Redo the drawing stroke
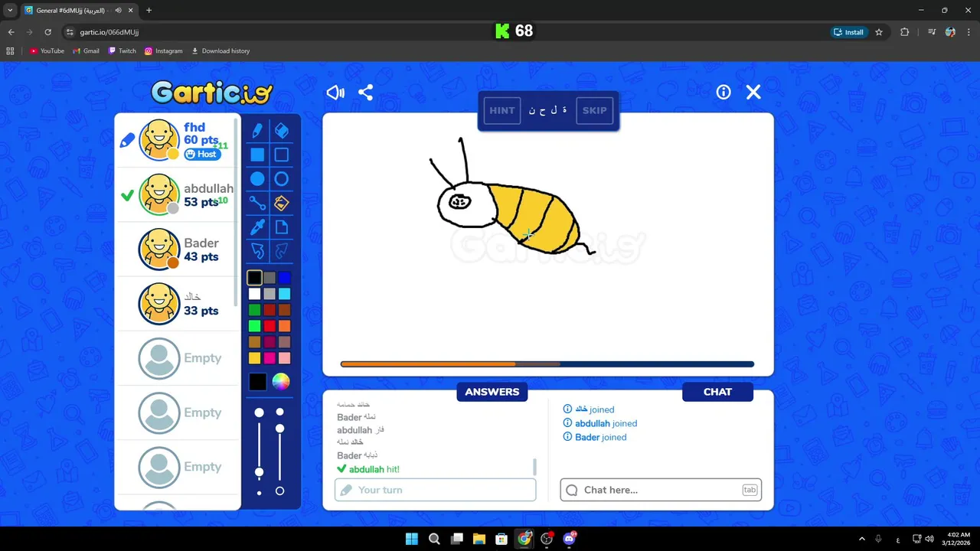 pos(281,251)
